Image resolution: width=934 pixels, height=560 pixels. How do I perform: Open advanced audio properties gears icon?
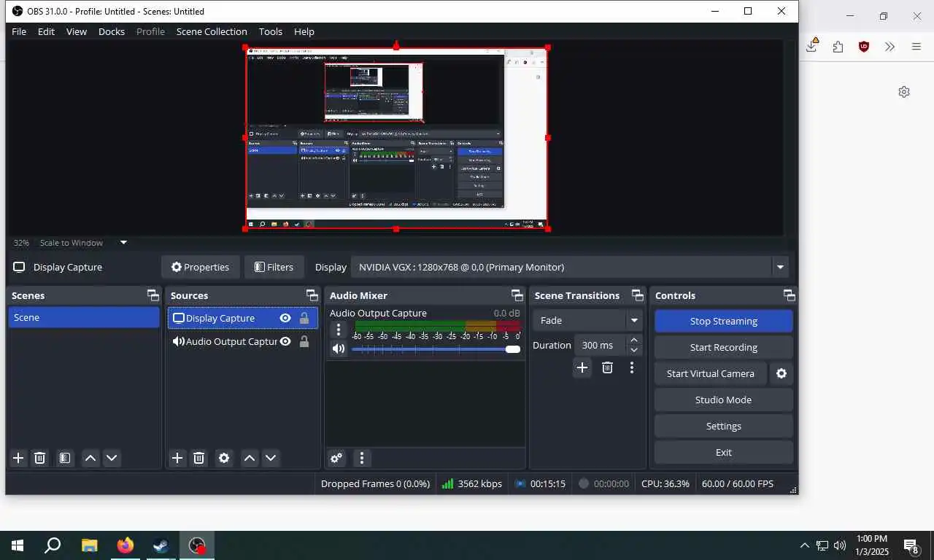tap(336, 458)
